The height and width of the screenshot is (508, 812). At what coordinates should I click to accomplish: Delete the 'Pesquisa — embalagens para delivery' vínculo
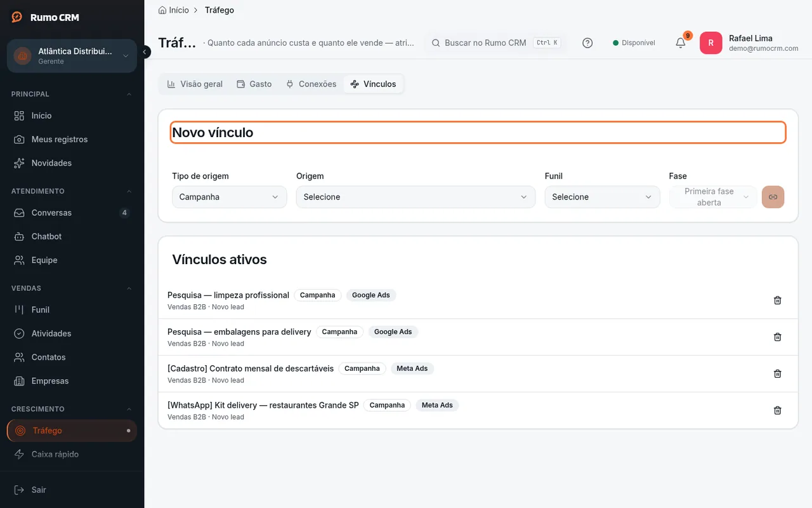tap(778, 337)
